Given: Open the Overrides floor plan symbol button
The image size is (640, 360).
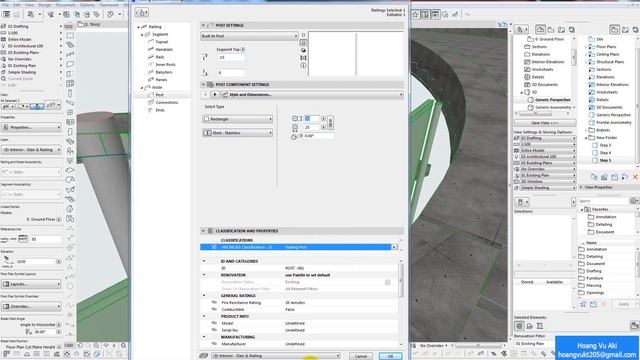Looking at the screenshot, I should pyautogui.click(x=31, y=306).
